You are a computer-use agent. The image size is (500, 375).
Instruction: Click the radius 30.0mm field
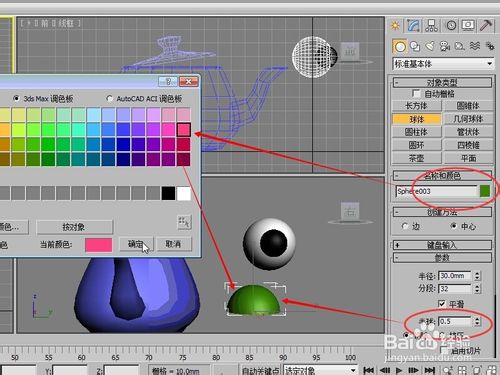pos(455,276)
